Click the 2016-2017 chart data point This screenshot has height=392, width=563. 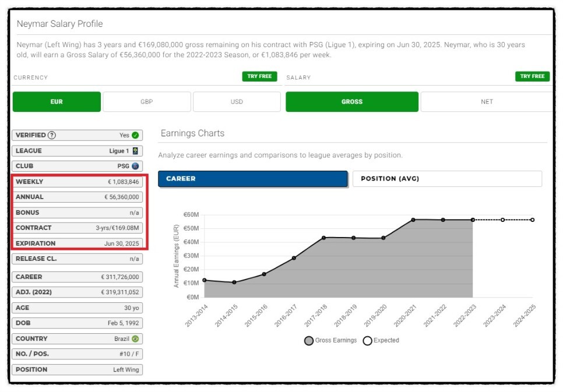click(x=294, y=258)
